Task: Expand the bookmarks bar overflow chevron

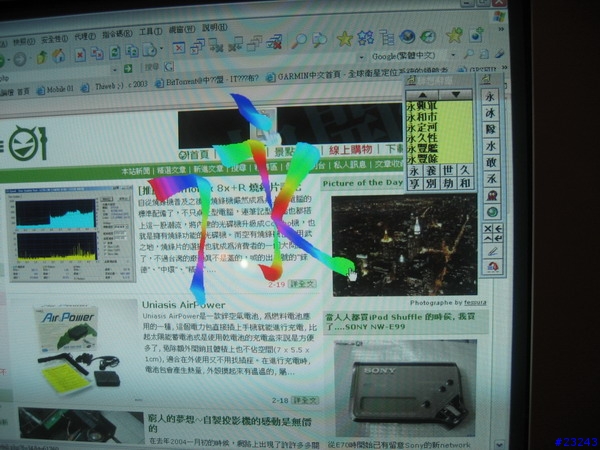Action: click(x=505, y=67)
